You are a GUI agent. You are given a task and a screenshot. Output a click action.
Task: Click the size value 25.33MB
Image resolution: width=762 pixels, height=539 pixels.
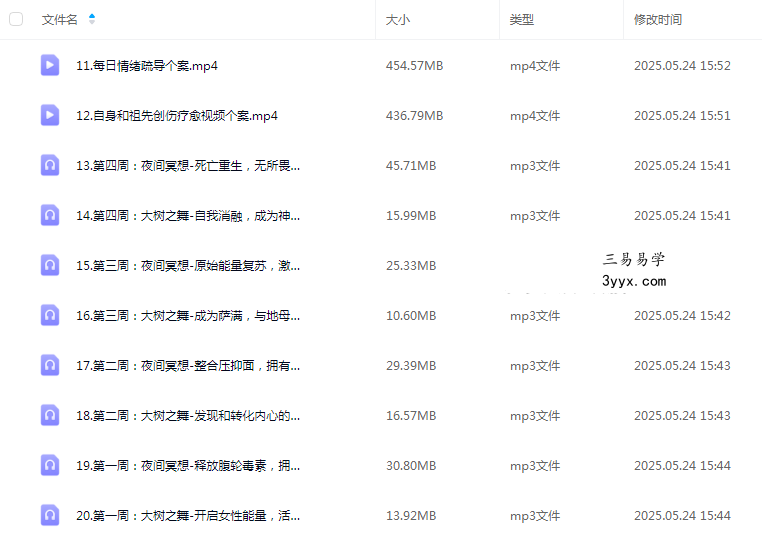click(411, 266)
